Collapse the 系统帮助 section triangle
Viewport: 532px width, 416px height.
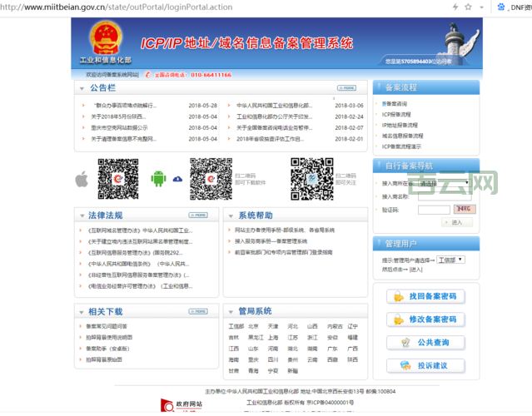pyautogui.click(x=231, y=216)
